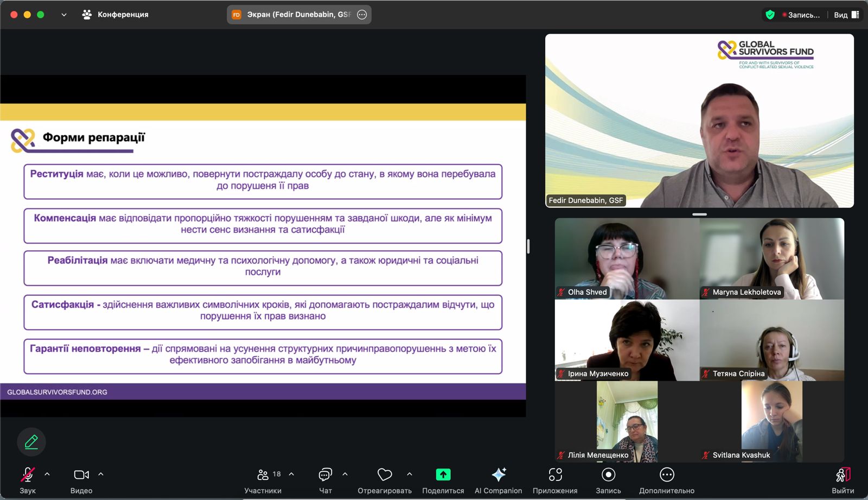
Task: Click the green pencil annotate button
Action: [31, 442]
